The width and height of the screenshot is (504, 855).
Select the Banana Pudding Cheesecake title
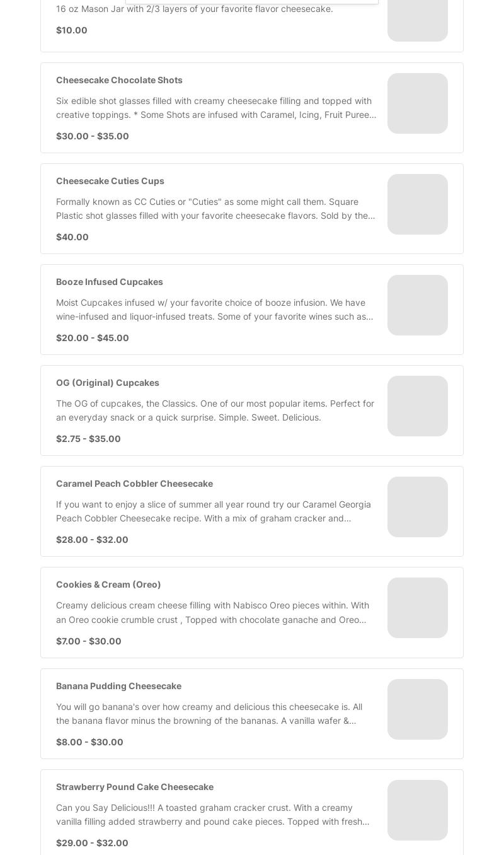coord(118,686)
